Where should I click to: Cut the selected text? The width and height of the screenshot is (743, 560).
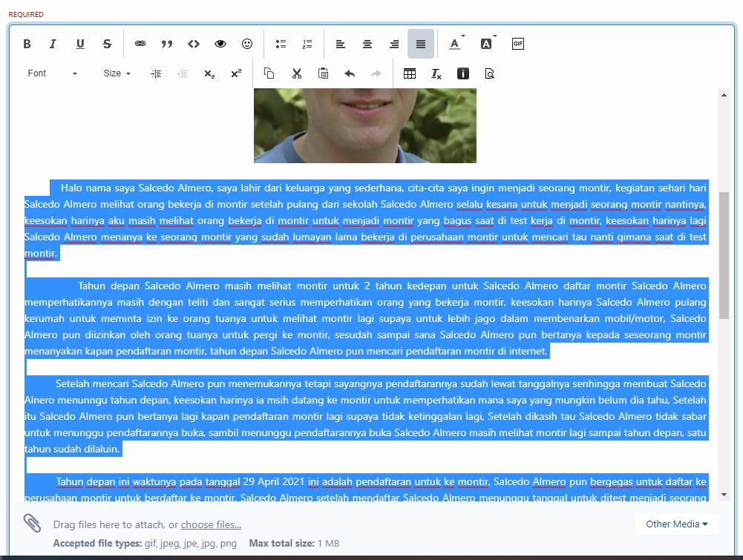(297, 73)
